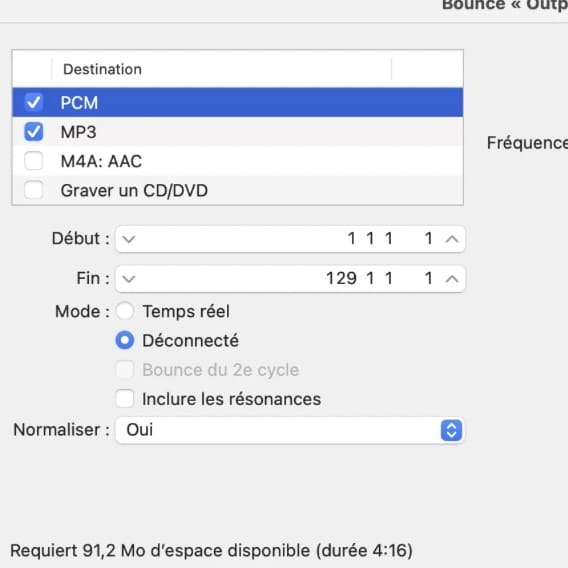The height and width of the screenshot is (568, 568).
Task: Click the Début increase chevron
Action: coord(452,239)
